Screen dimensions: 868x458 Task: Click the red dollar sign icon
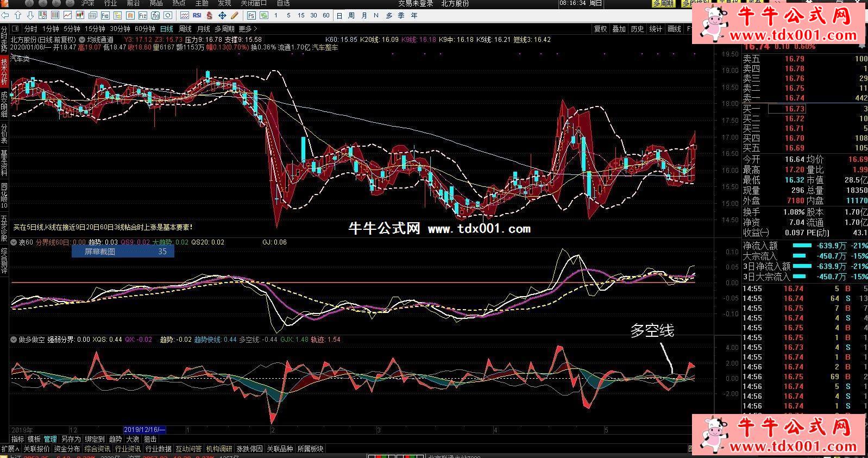[x=209, y=16]
